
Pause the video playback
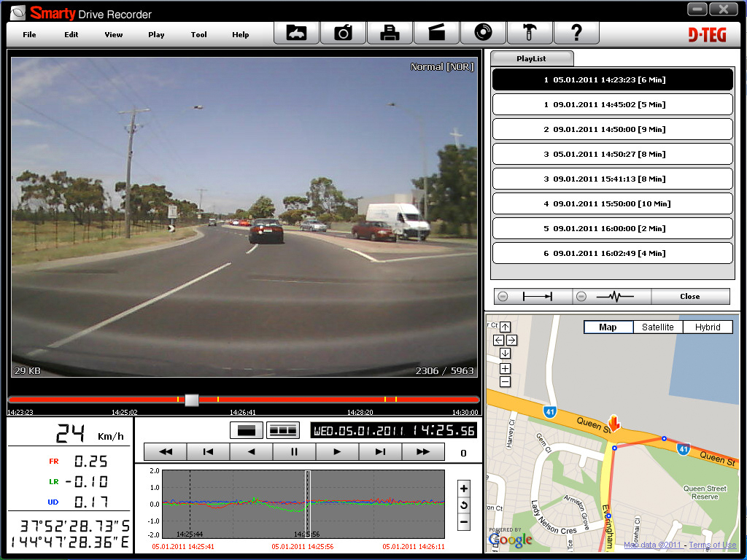coord(294,452)
